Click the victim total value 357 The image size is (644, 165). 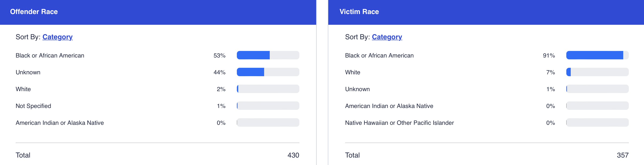pyautogui.click(x=623, y=155)
